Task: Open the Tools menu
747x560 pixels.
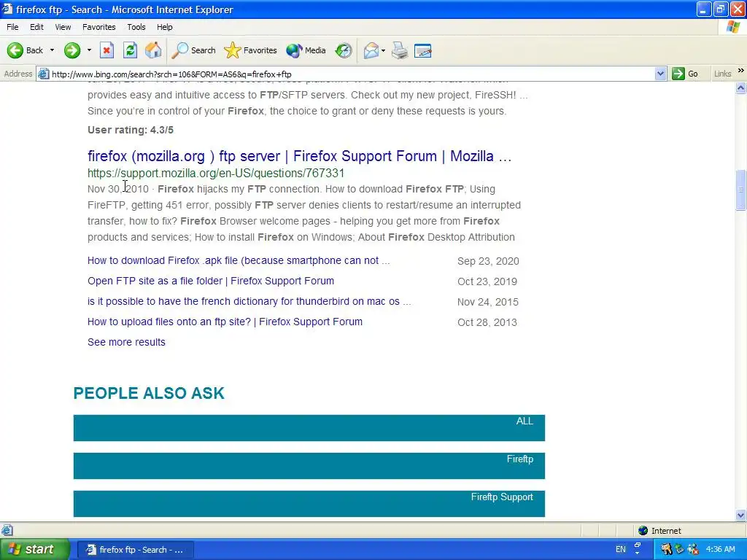Action: point(136,27)
